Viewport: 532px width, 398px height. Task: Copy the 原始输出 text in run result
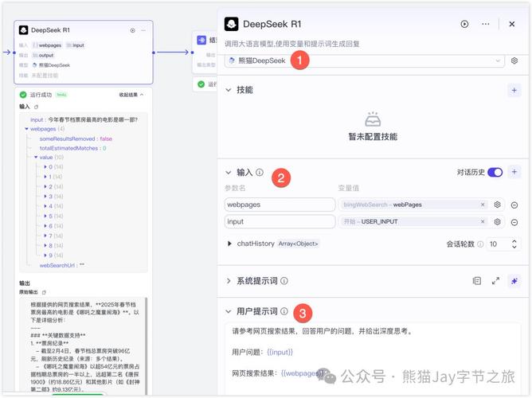pos(44,292)
